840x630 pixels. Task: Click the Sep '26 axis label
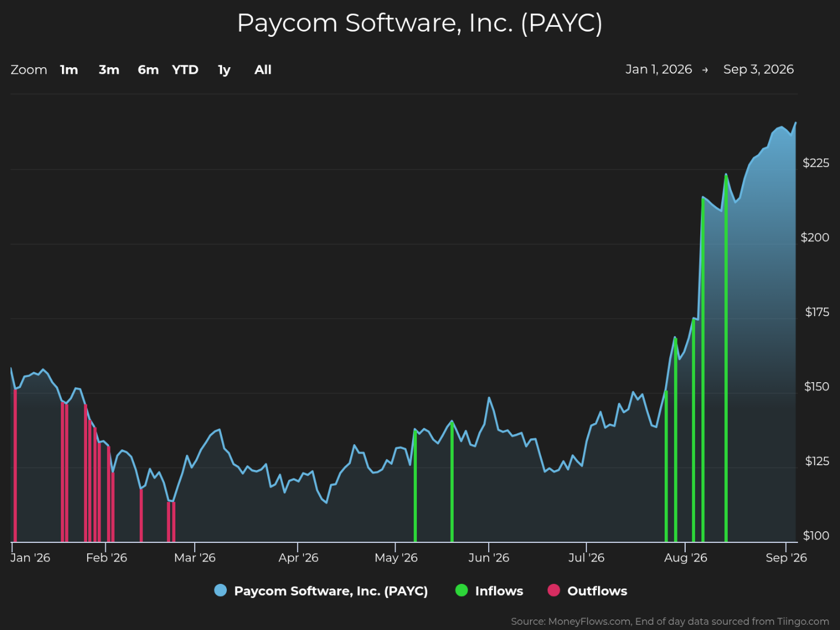pyautogui.click(x=786, y=558)
